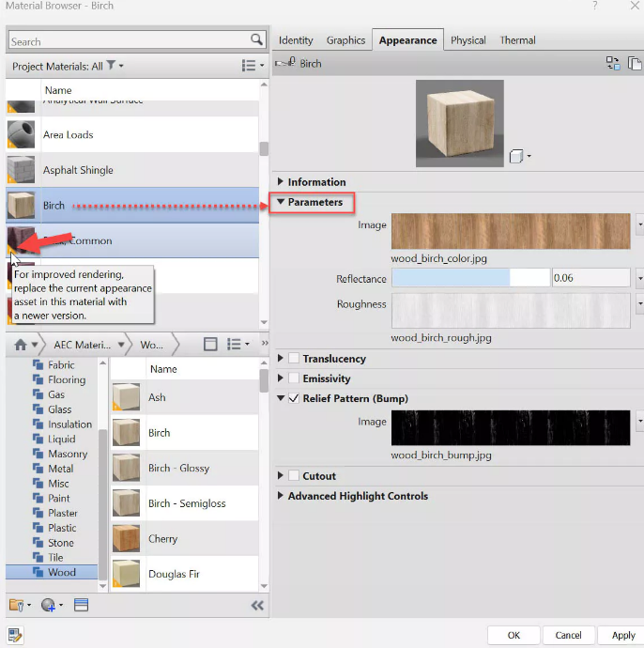644x648 pixels.
Task: Click the Asphalt Shingle material thumbnail
Action: coord(21,169)
